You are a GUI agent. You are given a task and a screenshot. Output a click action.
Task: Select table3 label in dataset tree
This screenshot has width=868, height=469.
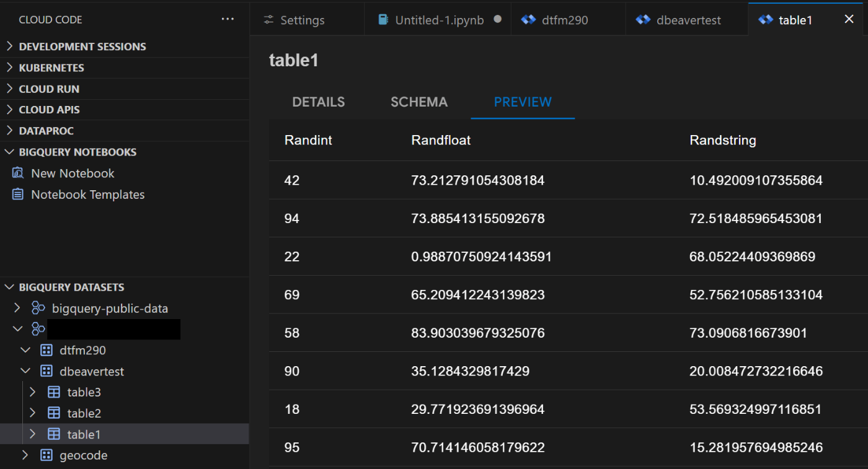pyautogui.click(x=84, y=392)
